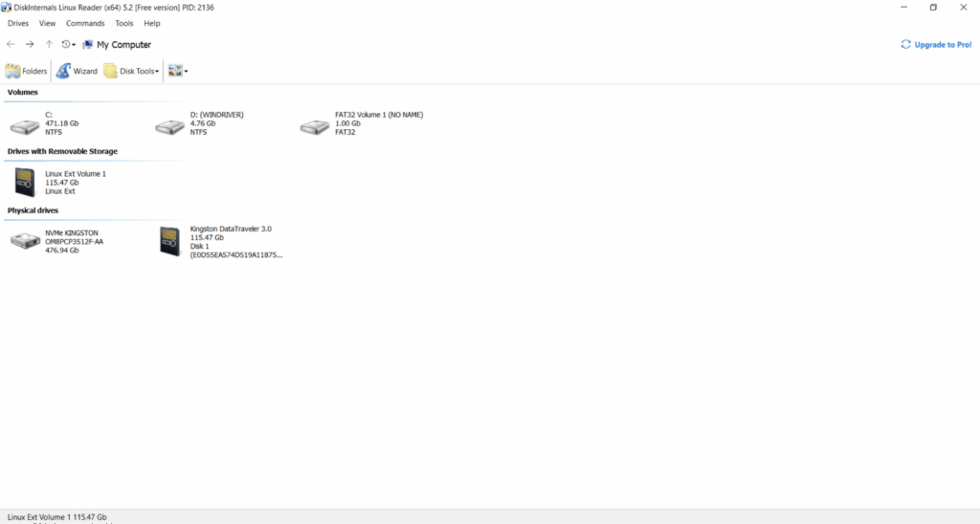Screen dimensions: 980x524
Task: Open the history clock dropdown
Action: point(68,44)
